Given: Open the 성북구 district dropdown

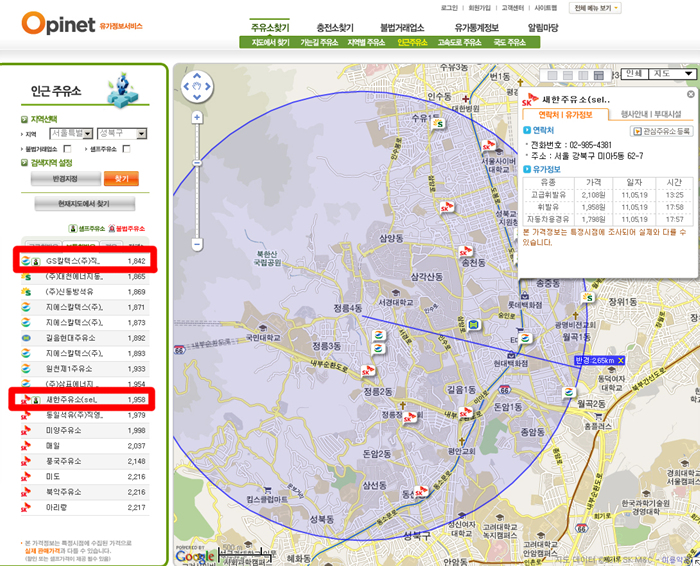Looking at the screenshot, I should click(122, 133).
